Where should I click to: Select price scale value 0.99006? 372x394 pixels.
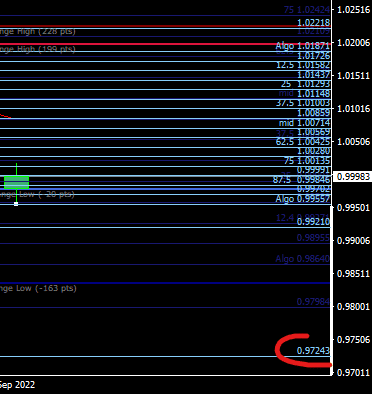coord(354,241)
